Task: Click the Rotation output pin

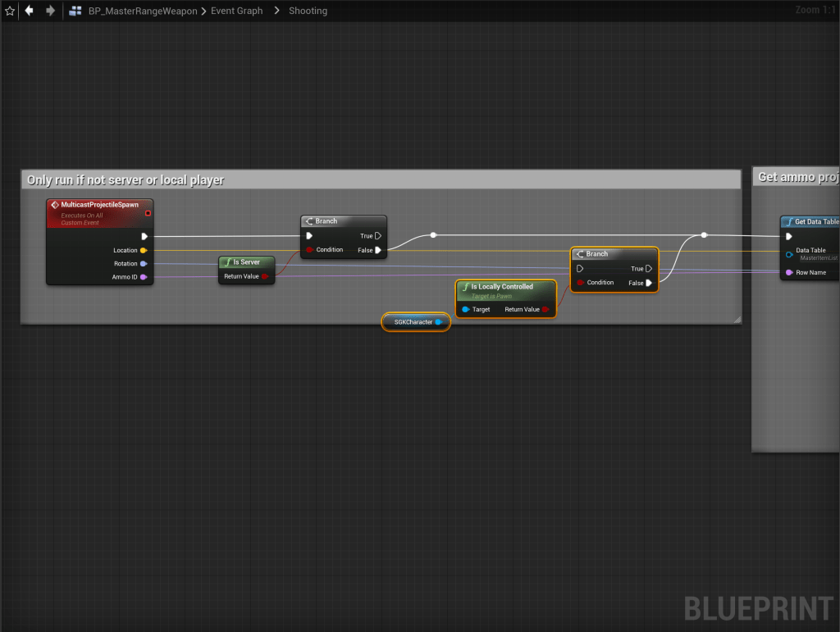Action: (x=144, y=264)
